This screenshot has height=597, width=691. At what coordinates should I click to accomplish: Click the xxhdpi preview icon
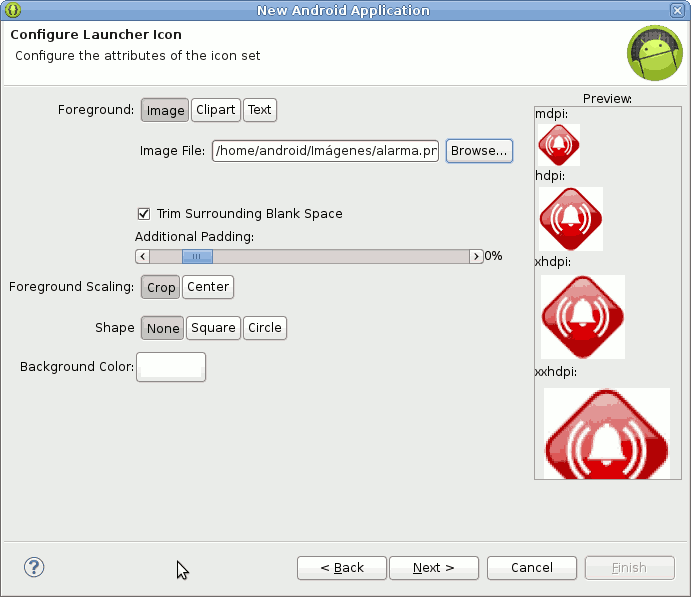(607, 433)
